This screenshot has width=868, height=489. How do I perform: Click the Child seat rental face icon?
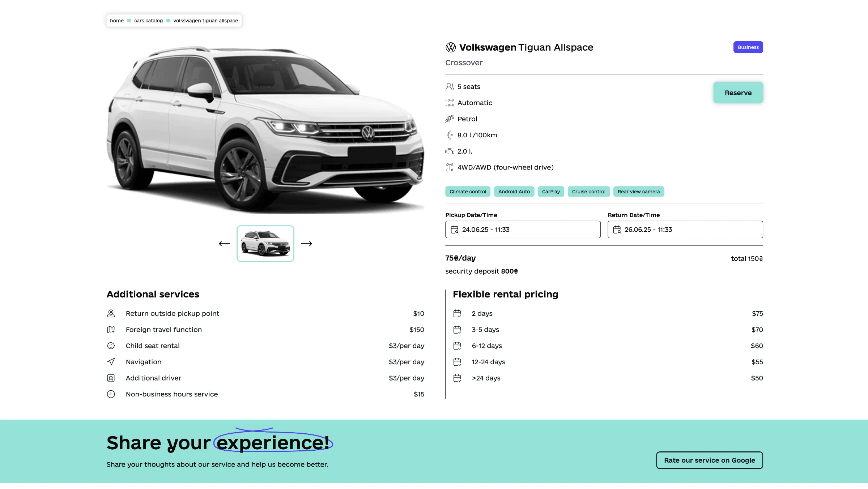point(111,346)
